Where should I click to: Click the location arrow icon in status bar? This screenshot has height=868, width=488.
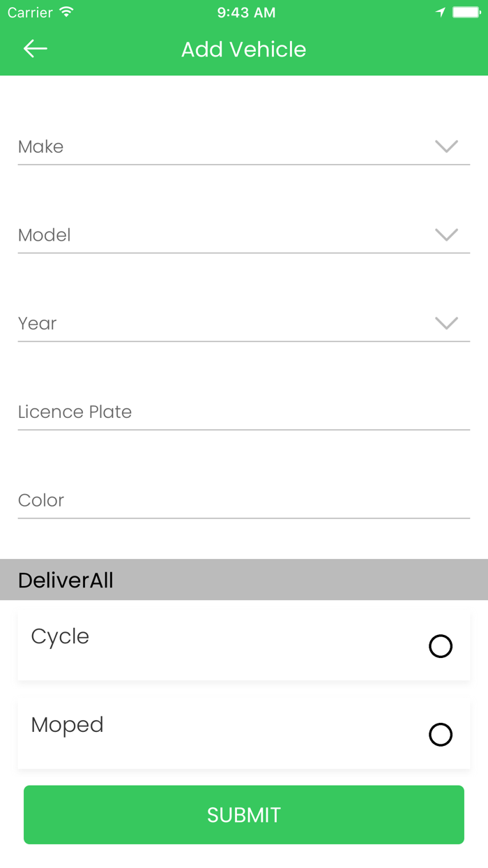coord(441,11)
